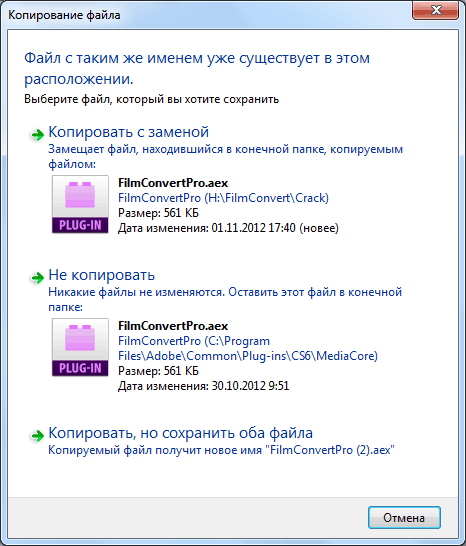Screen dimensions: 466x546
Task: Click green arrow beside "Копировать, но сохранить оба файла"
Action: tap(37, 435)
